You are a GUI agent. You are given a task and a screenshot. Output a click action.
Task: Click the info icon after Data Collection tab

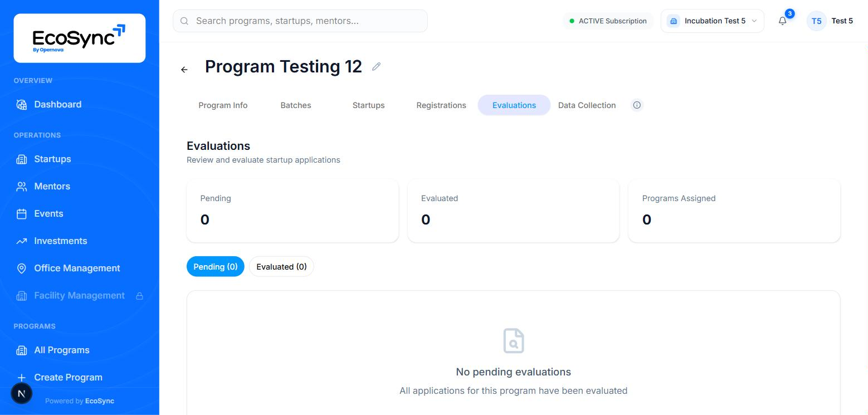point(637,105)
